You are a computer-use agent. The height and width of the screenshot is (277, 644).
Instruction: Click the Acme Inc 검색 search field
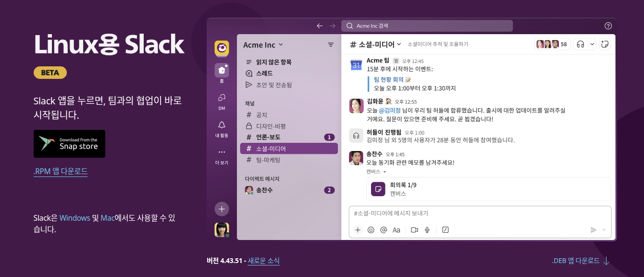427,26
